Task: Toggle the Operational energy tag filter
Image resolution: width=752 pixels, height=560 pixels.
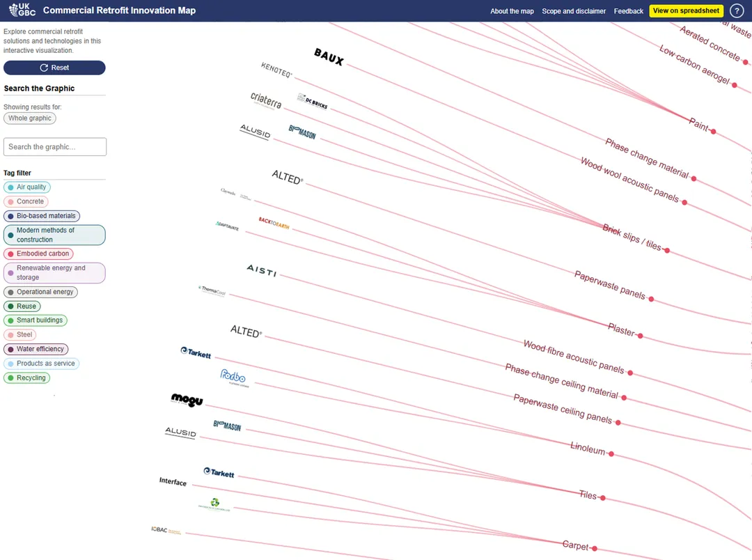Action: (40, 292)
